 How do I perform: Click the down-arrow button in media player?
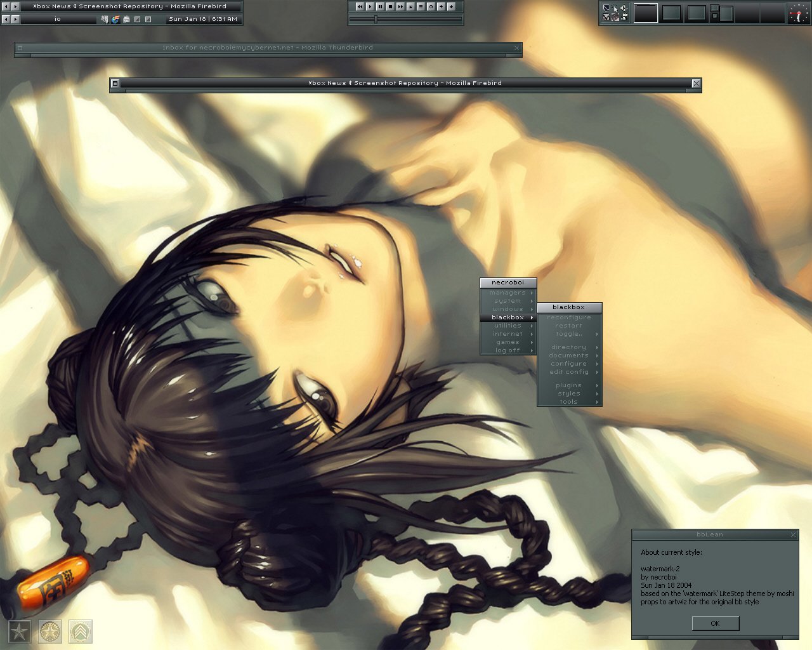coord(451,6)
